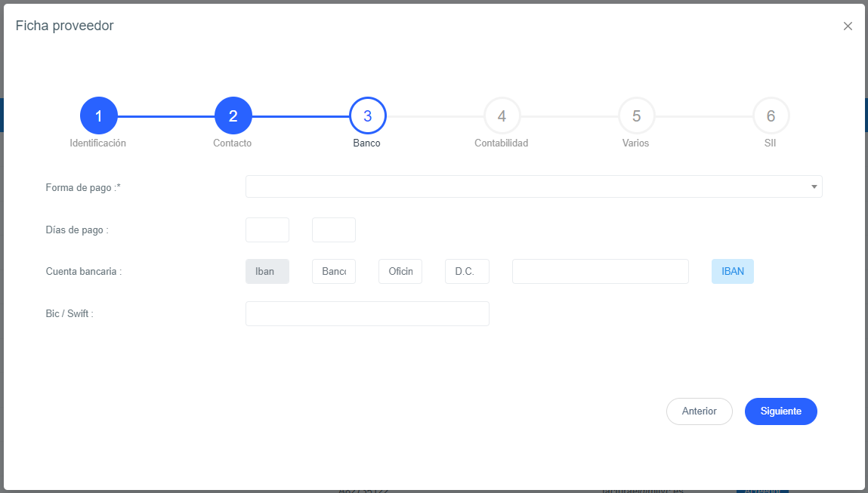This screenshot has width=868, height=493.
Task: Focus the Banco account code field
Action: [333, 272]
